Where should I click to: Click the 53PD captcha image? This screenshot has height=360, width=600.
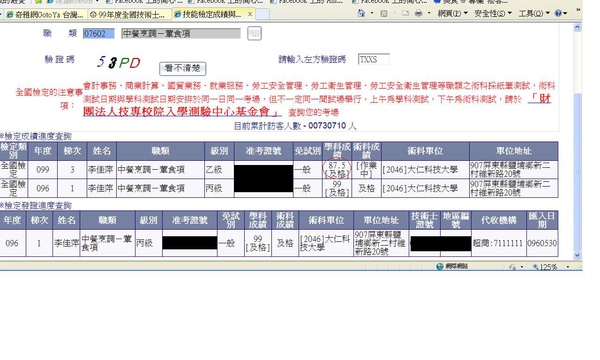click(119, 62)
